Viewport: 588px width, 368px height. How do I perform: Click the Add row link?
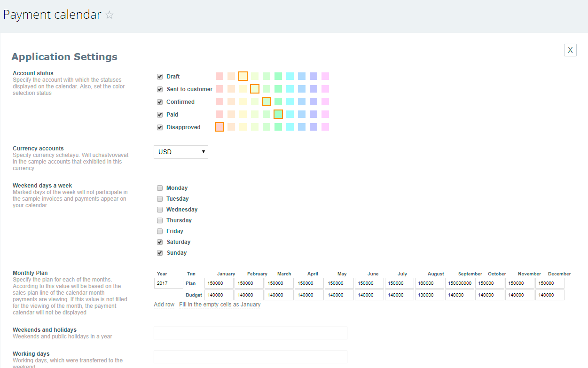coord(164,305)
